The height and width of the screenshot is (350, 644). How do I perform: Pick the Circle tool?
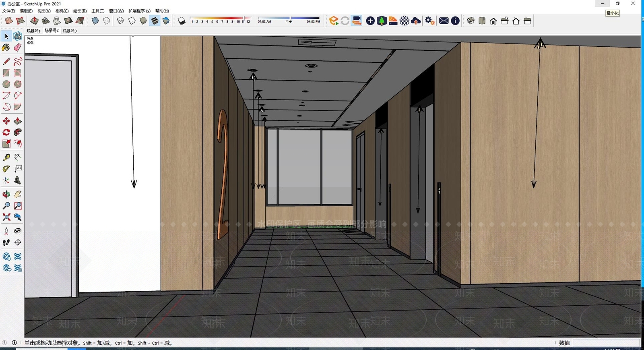6,84
